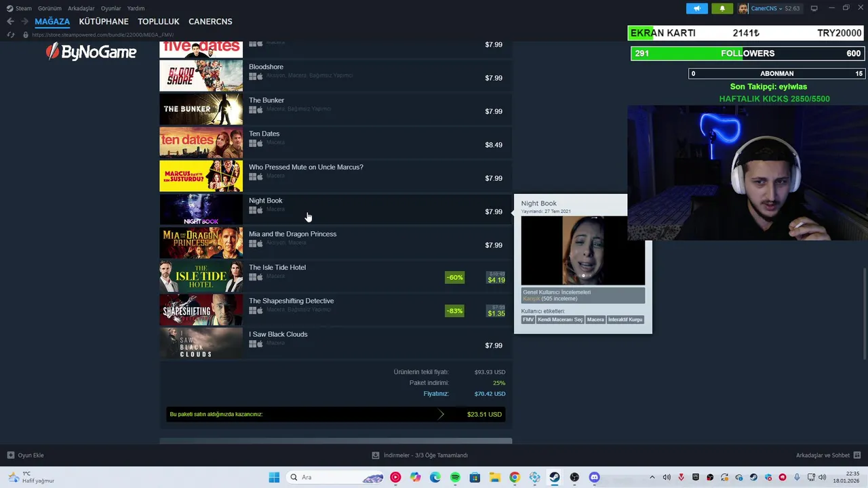The image size is (868, 488).
Task: Open the Night Book game title
Action: 265,201
